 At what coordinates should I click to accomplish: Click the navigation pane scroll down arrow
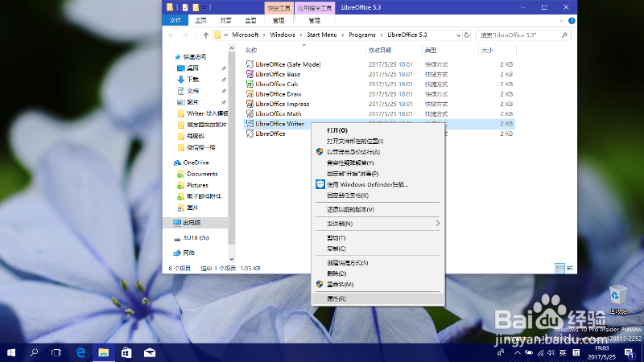[231, 259]
